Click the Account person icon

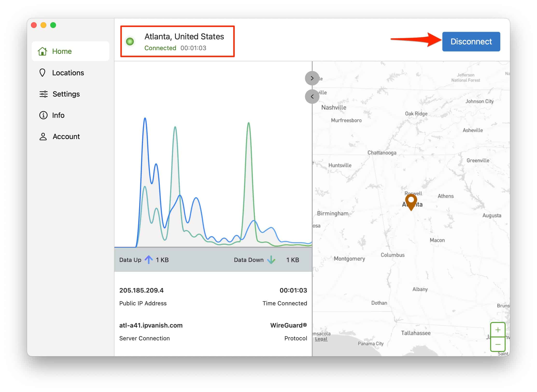pyautogui.click(x=43, y=136)
